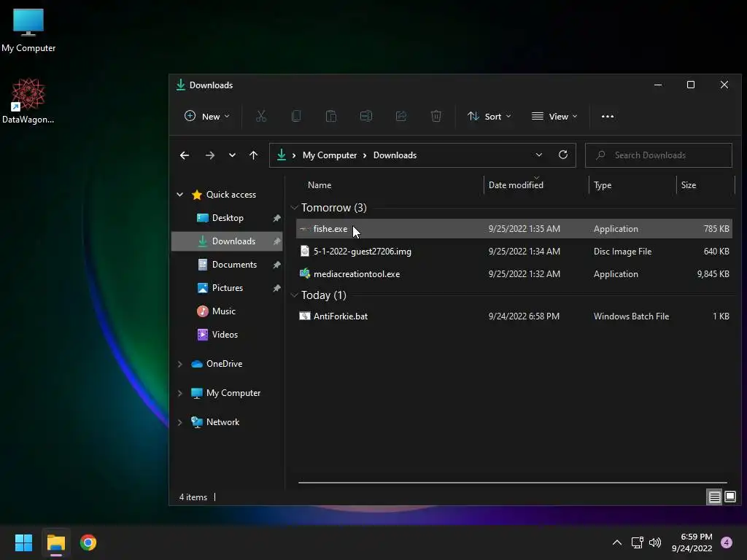This screenshot has width=747, height=560.
Task: Select the mediacreationtool.exe file
Action: [514, 274]
